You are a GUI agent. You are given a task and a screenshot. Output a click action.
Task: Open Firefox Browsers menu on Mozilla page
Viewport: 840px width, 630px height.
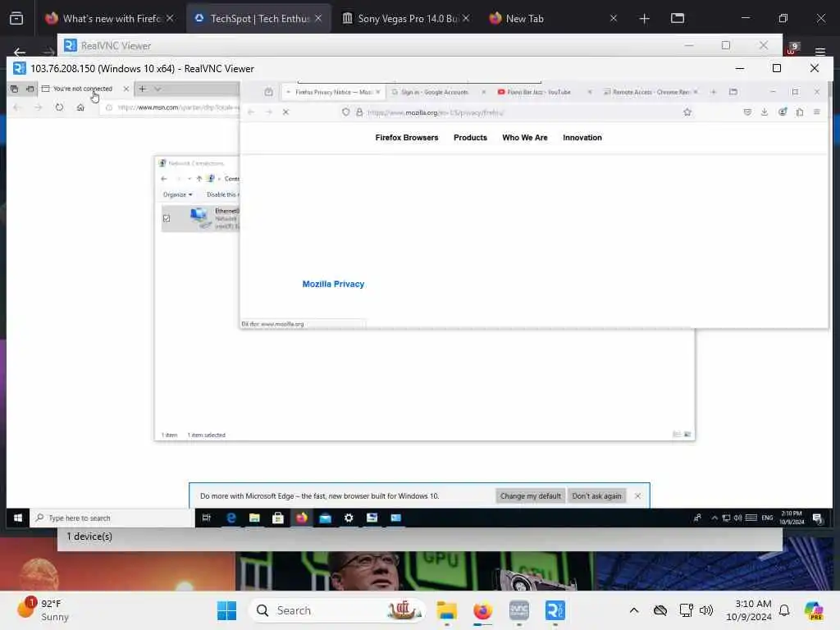[407, 138]
